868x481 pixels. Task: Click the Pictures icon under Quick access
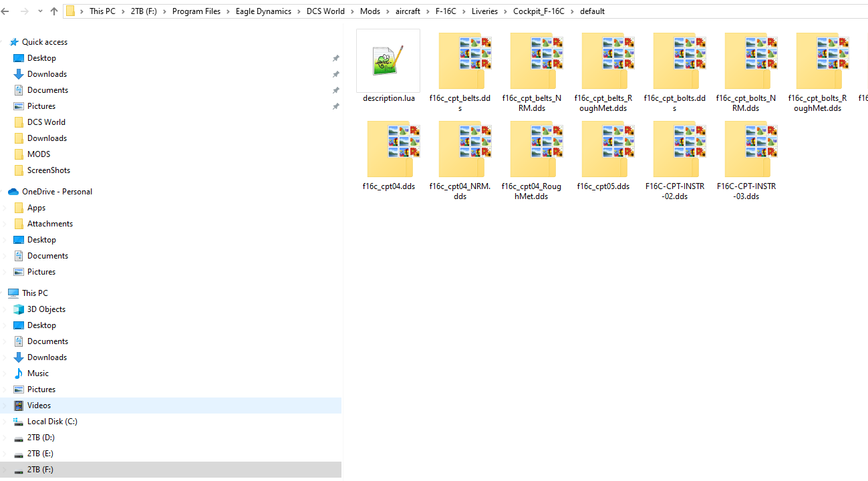(x=19, y=106)
